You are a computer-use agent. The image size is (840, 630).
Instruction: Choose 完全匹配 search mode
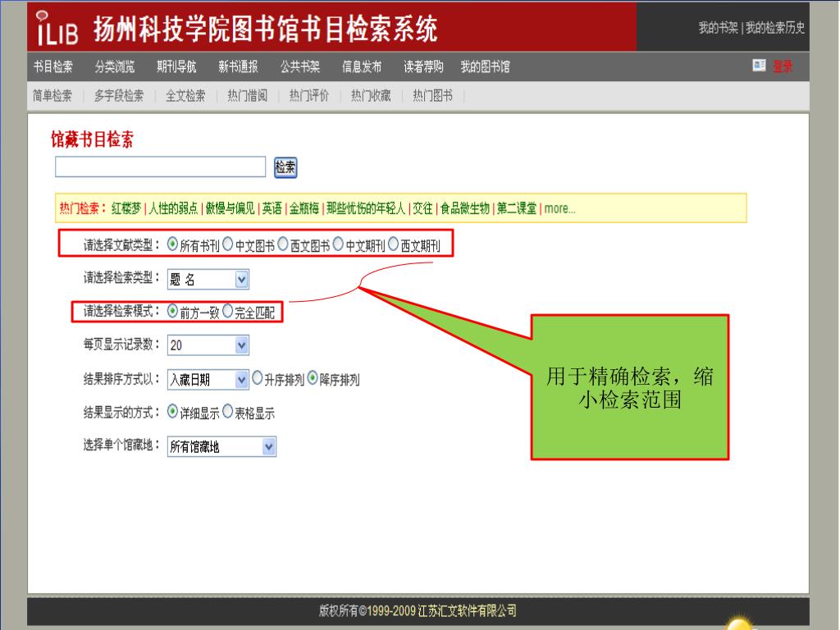[x=228, y=311]
